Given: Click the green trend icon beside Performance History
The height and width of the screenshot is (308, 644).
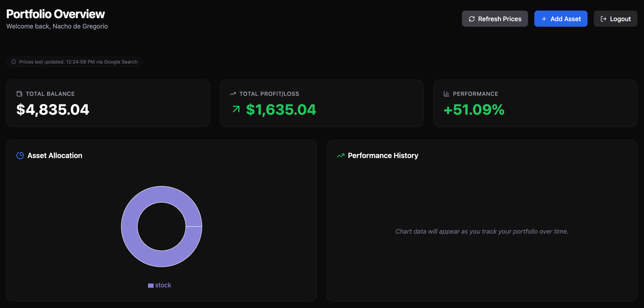Looking at the screenshot, I should click(341, 156).
